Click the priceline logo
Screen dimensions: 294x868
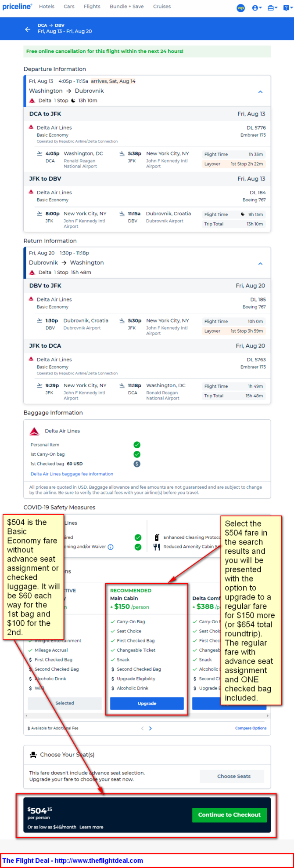coord(17,7)
